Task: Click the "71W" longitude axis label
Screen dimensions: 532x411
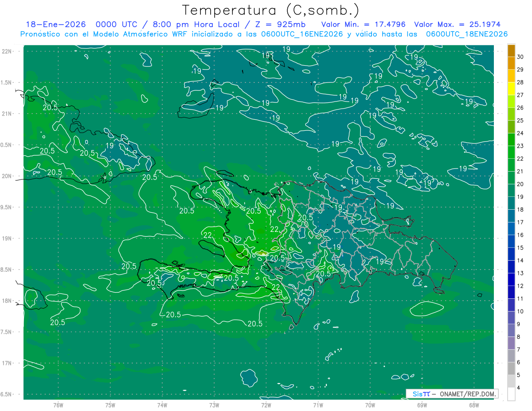Action: click(318, 405)
